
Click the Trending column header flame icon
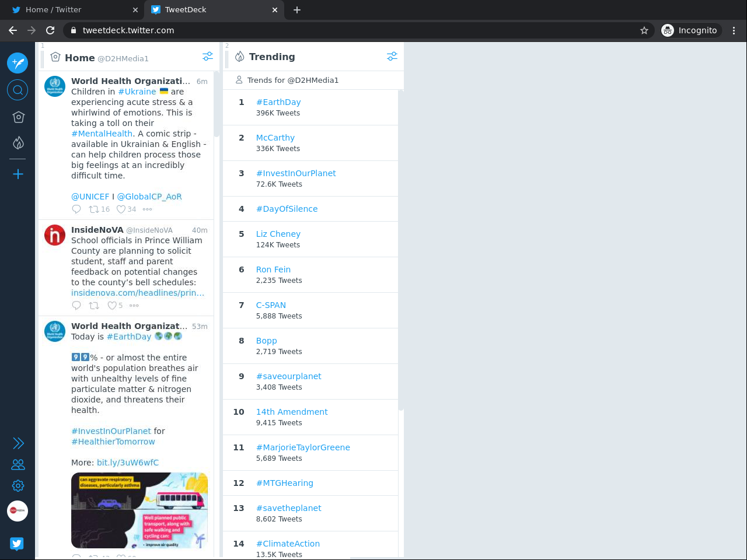tap(239, 57)
